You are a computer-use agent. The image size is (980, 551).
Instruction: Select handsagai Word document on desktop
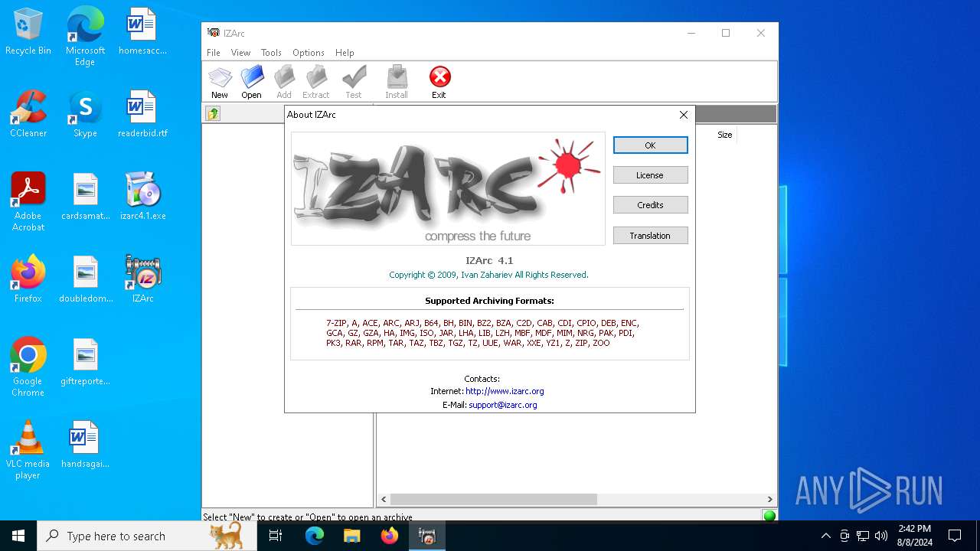85,445
